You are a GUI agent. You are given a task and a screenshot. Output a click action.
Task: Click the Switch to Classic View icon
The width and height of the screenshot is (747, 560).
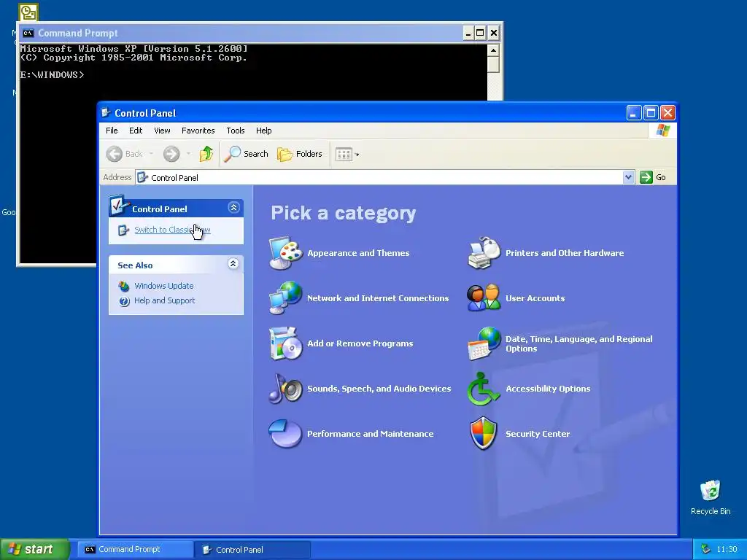point(123,230)
